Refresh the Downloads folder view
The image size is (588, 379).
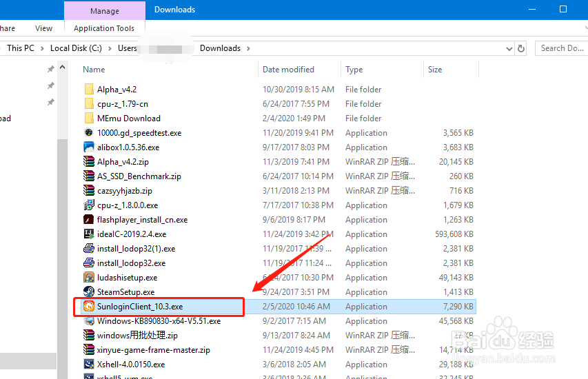coord(521,48)
